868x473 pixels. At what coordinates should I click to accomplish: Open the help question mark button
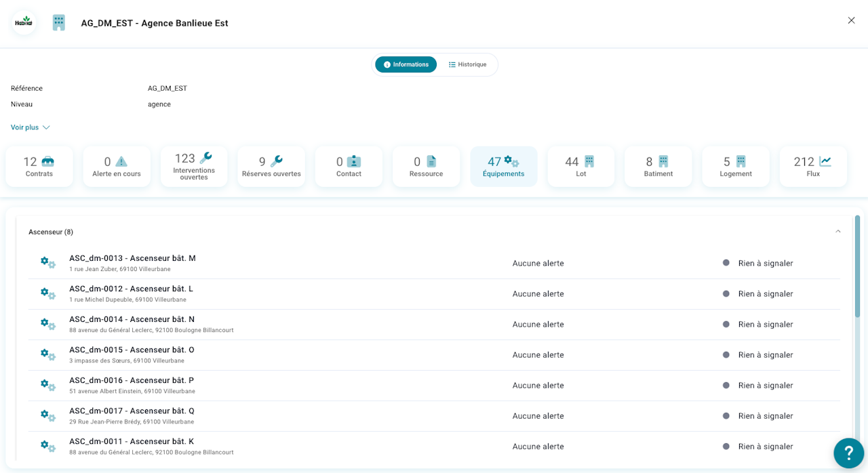coord(849,453)
